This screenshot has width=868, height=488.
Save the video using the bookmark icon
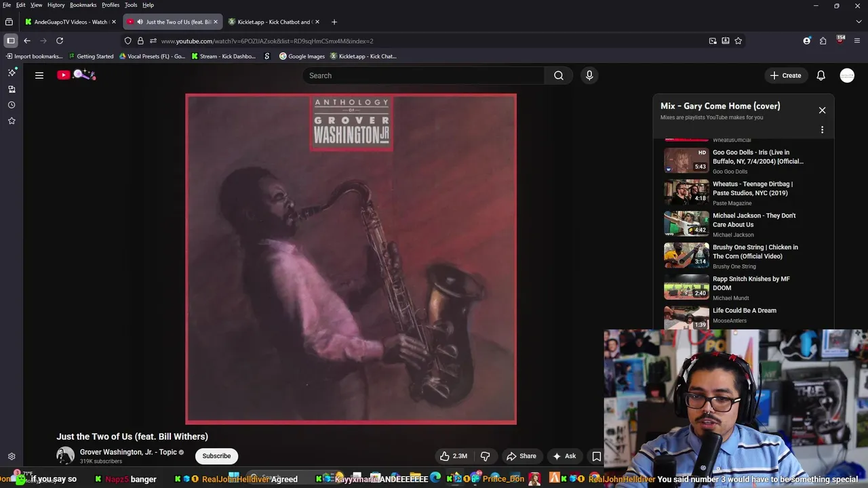(597, 456)
